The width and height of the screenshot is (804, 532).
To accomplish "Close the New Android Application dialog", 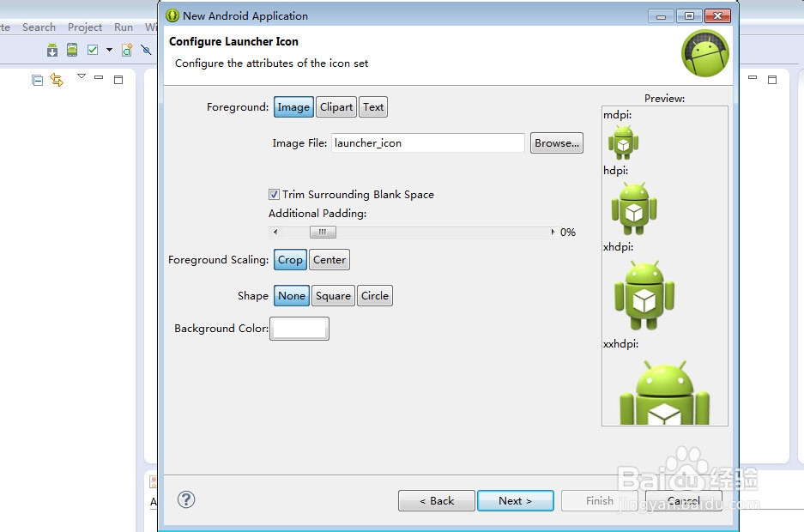I will click(718, 16).
